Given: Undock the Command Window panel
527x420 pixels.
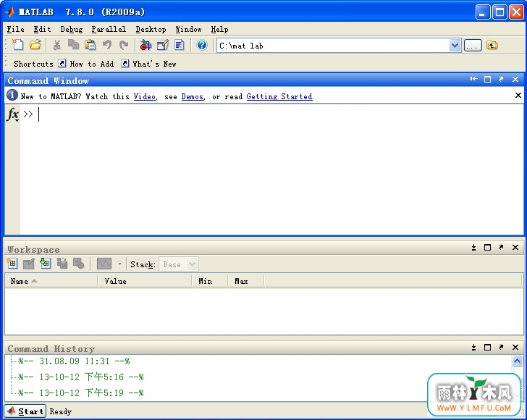Looking at the screenshot, I should (501, 79).
